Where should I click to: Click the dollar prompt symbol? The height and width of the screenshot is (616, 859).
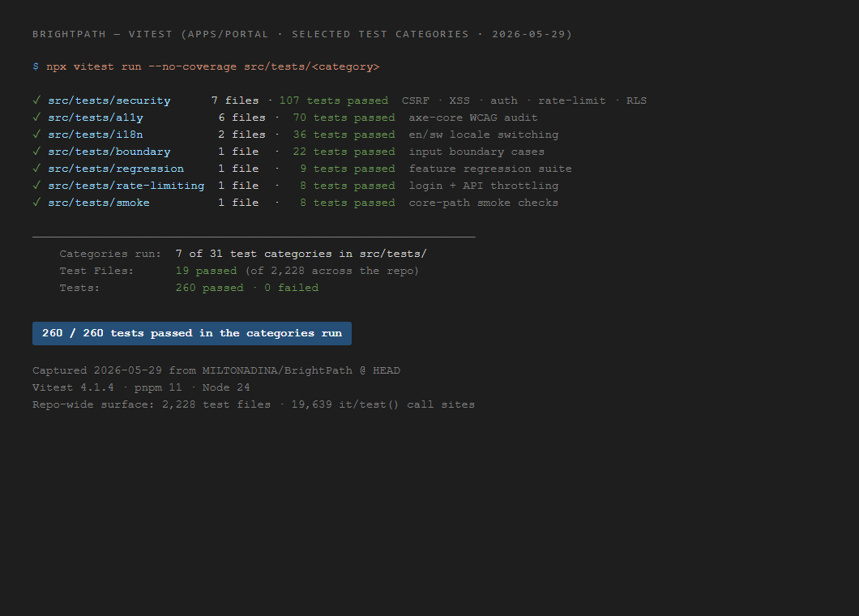tap(36, 66)
